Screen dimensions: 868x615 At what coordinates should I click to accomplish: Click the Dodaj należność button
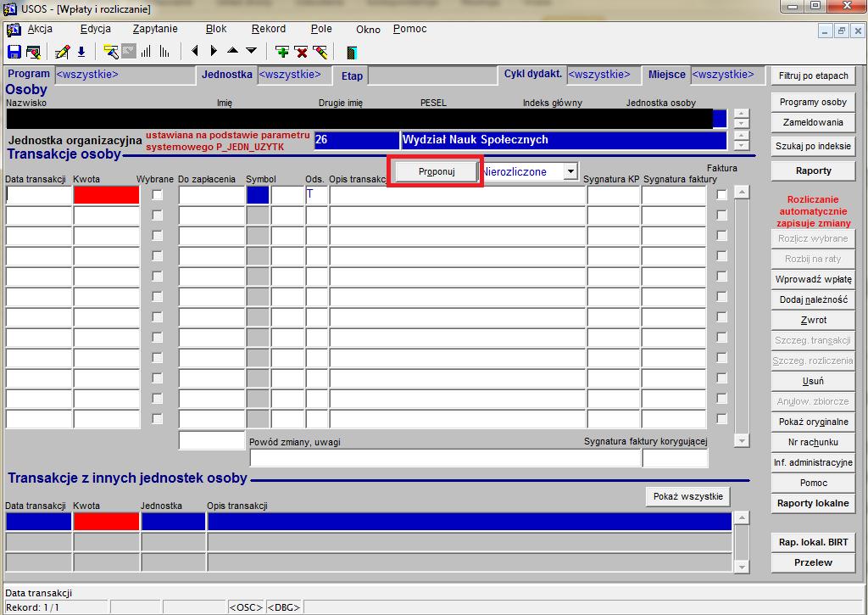[813, 299]
